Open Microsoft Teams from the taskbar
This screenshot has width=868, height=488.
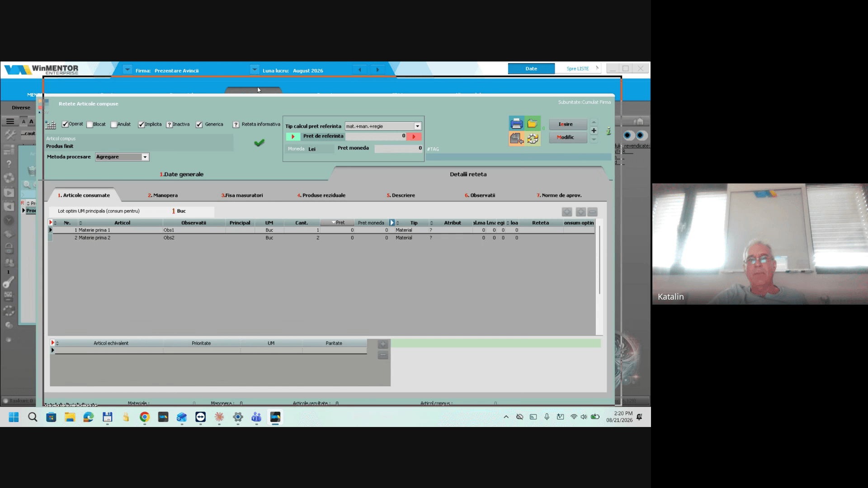256,417
